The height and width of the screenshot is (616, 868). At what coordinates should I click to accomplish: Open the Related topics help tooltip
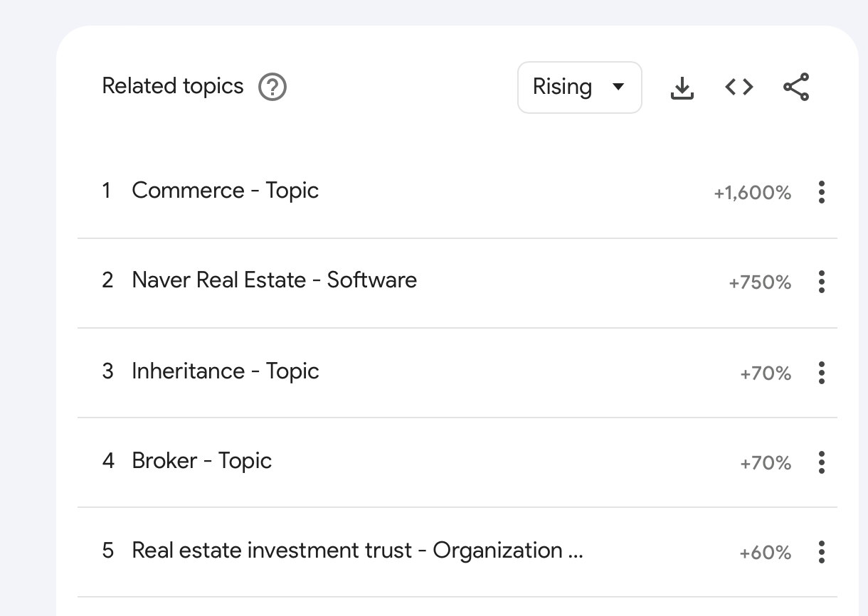pyautogui.click(x=271, y=87)
